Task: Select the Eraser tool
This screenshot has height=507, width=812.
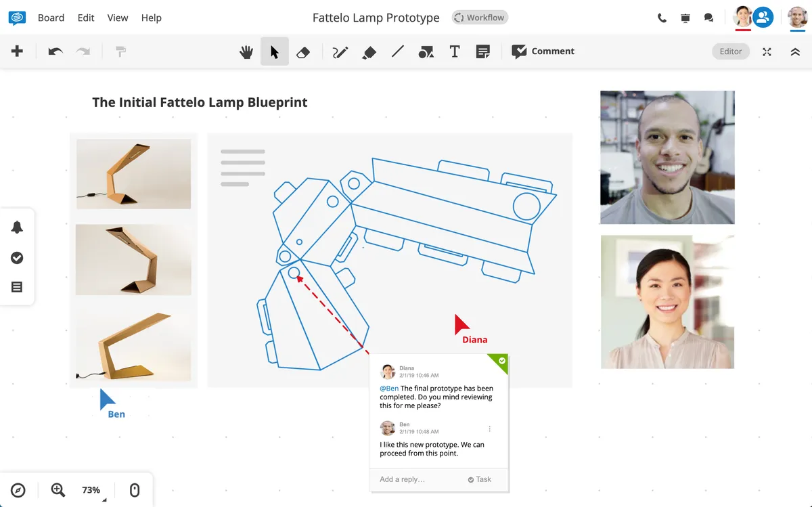Action: coord(303,51)
